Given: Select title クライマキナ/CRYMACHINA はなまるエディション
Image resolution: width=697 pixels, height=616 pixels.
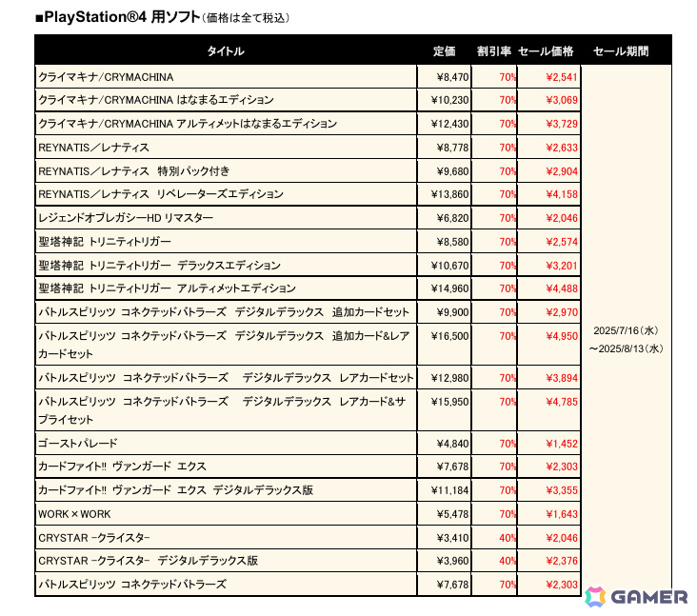Looking at the screenshot, I should [x=156, y=100].
